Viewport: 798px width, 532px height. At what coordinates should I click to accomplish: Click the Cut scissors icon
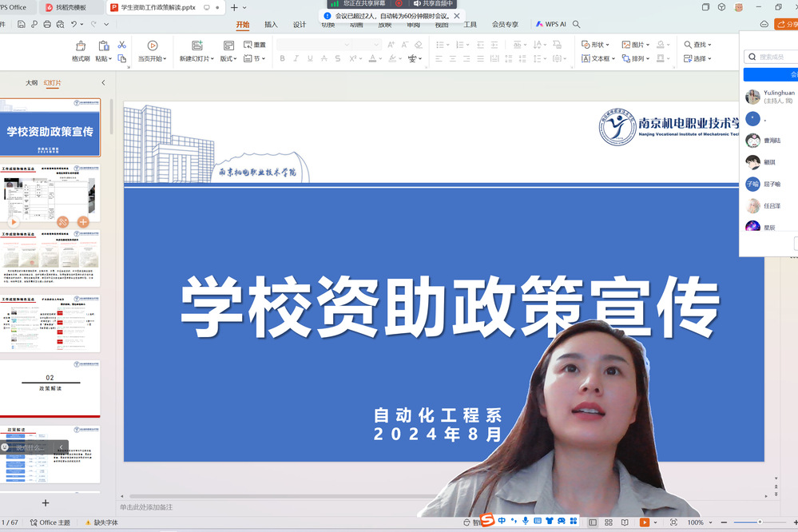122,45
